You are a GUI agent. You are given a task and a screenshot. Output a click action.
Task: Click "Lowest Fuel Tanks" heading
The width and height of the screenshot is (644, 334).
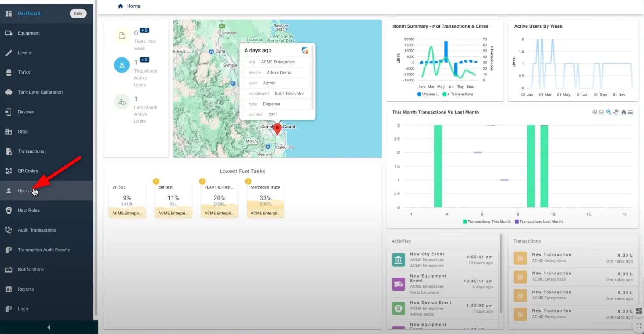tap(242, 171)
